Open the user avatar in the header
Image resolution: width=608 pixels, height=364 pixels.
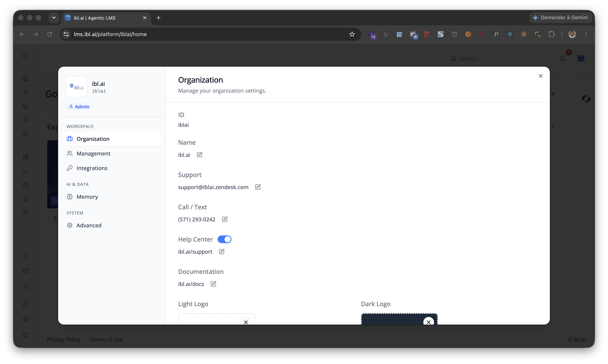tap(581, 59)
